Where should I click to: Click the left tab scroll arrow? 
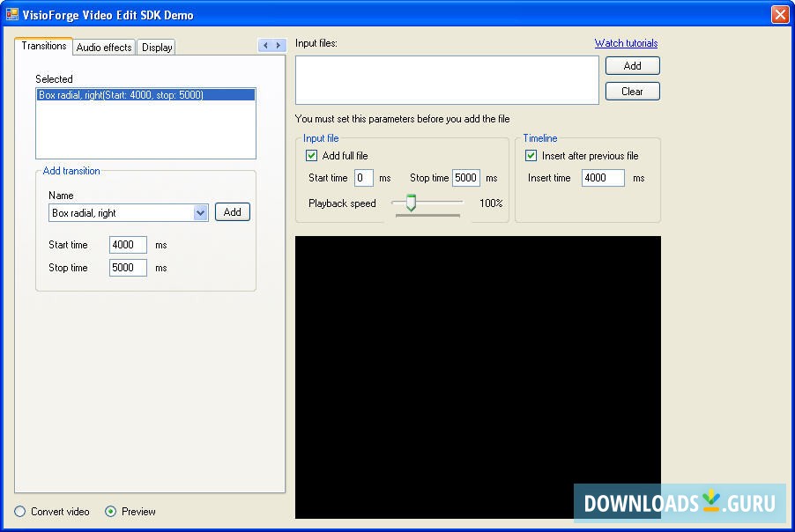[x=263, y=44]
